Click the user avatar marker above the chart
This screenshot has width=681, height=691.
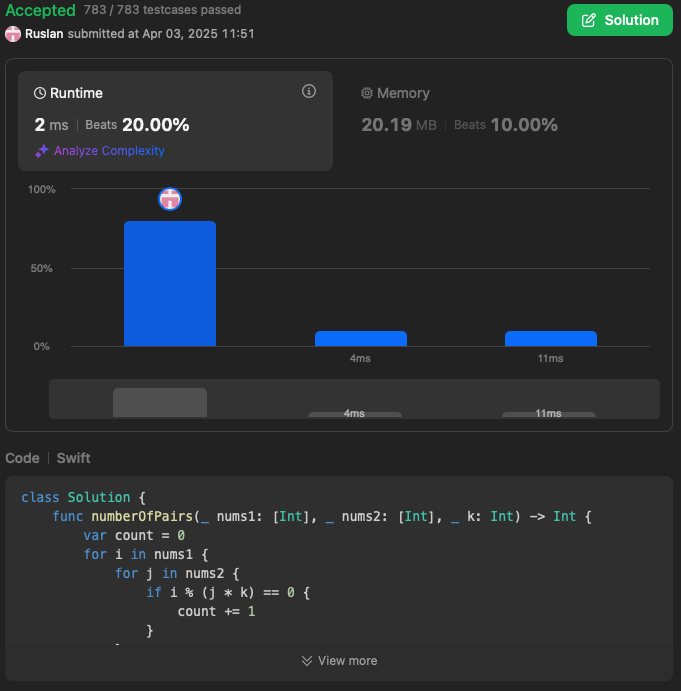point(170,199)
